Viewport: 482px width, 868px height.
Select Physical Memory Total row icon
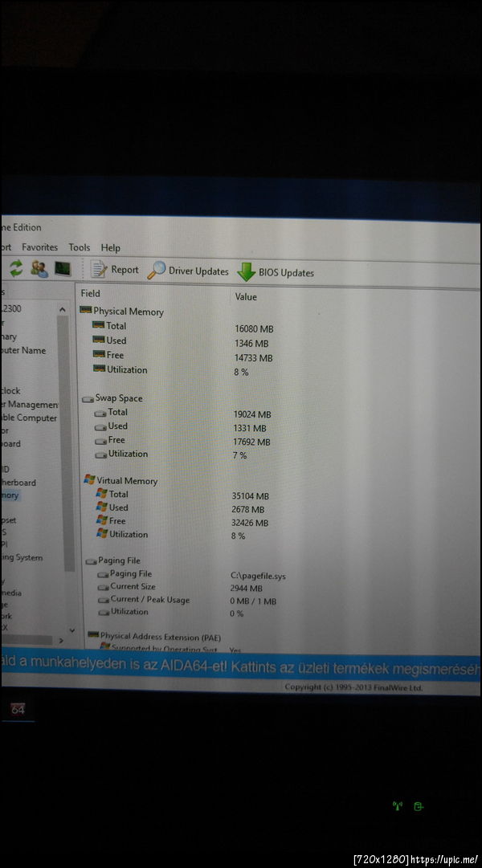pos(99,325)
